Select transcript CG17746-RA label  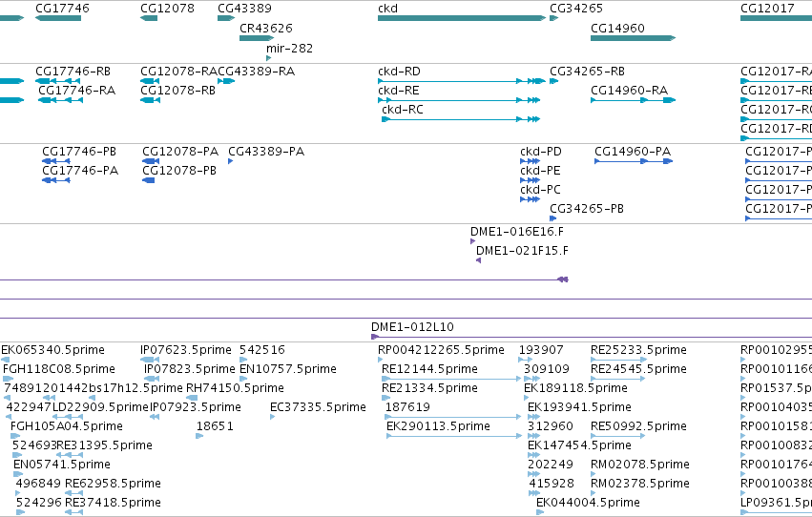[76, 91]
